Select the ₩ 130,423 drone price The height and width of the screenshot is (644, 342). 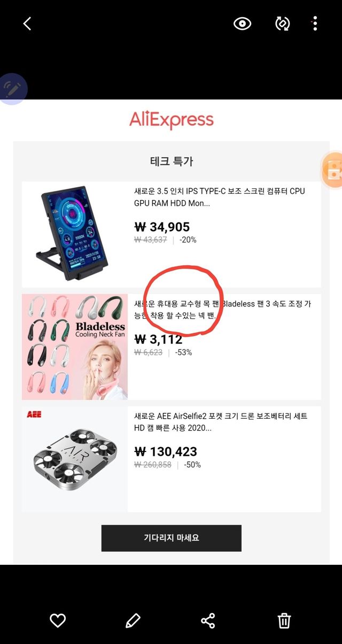pos(166,451)
